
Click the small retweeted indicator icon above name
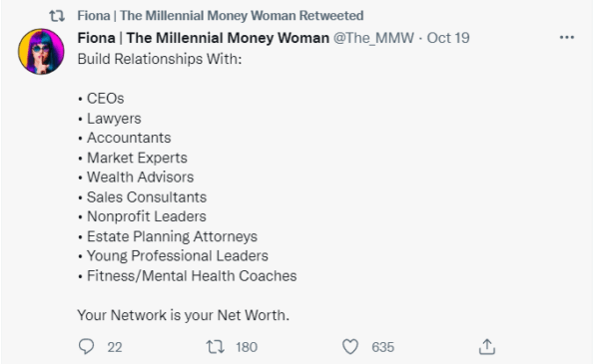(x=57, y=16)
